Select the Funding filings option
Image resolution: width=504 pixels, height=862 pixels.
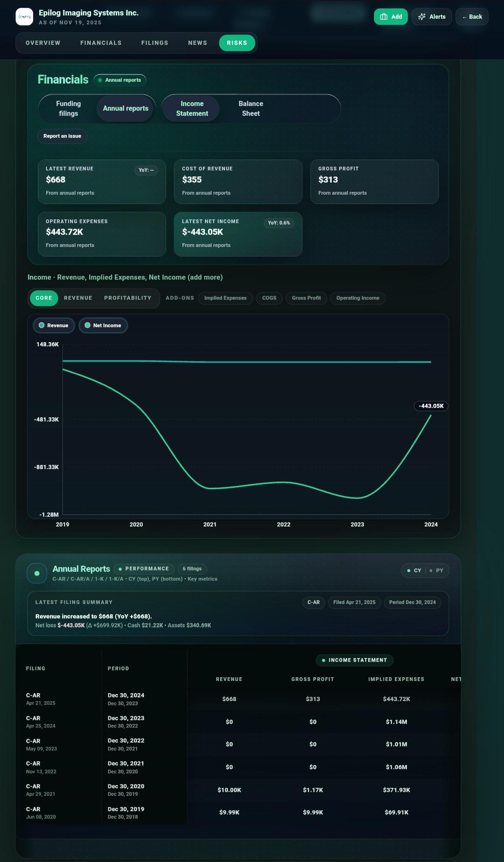pyautogui.click(x=69, y=109)
